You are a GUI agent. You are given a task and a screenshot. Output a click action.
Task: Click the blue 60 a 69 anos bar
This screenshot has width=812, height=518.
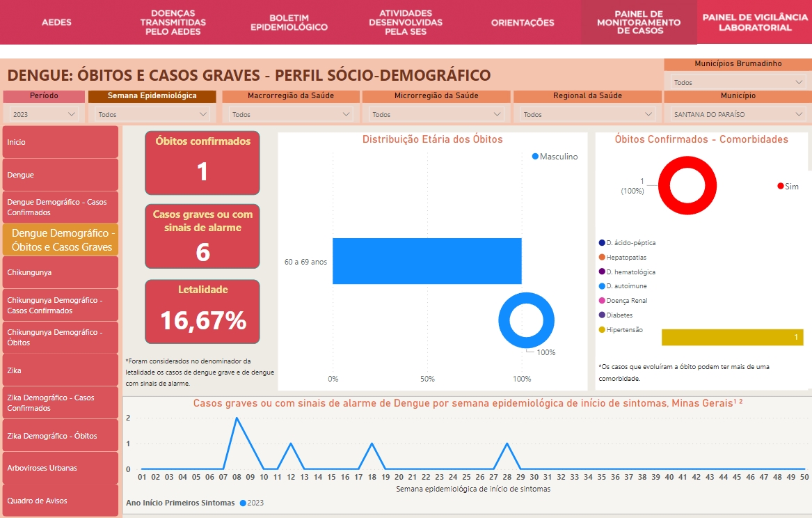pyautogui.click(x=427, y=261)
